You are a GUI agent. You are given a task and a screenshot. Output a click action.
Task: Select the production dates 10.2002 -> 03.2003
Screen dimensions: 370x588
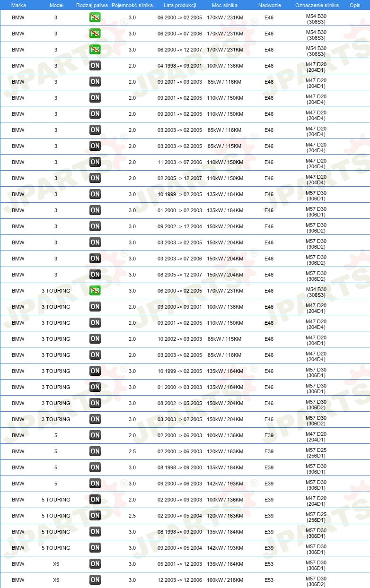pyautogui.click(x=180, y=339)
